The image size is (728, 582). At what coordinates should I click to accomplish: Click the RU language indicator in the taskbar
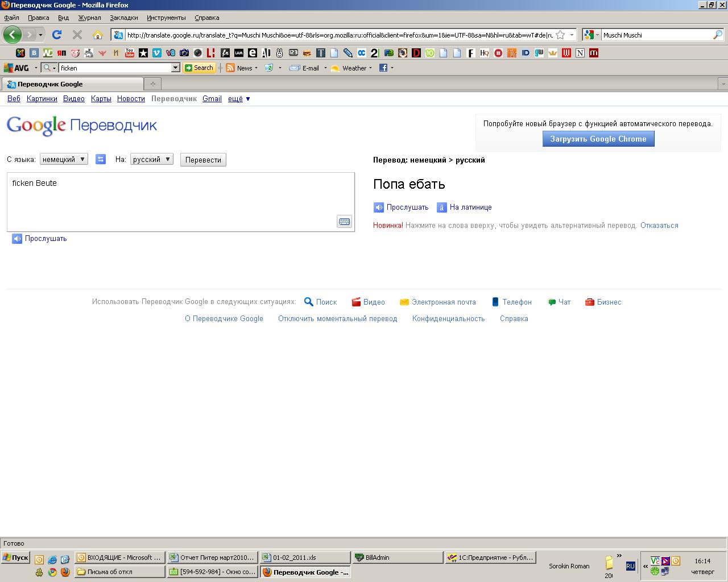pyautogui.click(x=630, y=566)
